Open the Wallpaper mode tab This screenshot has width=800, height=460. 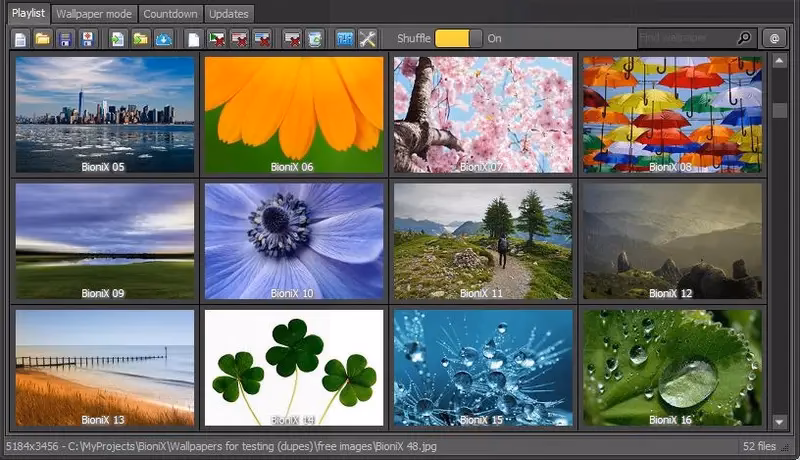pyautogui.click(x=94, y=14)
